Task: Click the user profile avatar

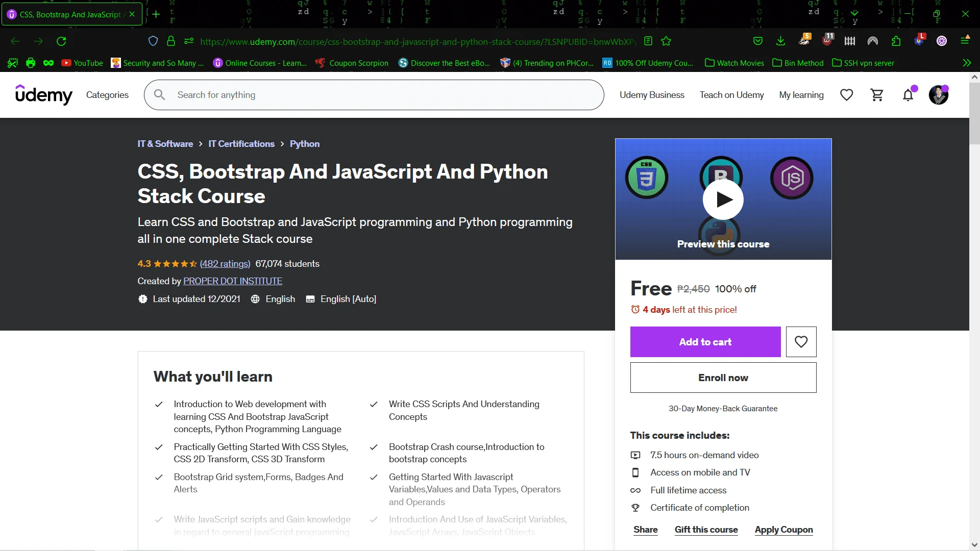Action: [x=938, y=95]
